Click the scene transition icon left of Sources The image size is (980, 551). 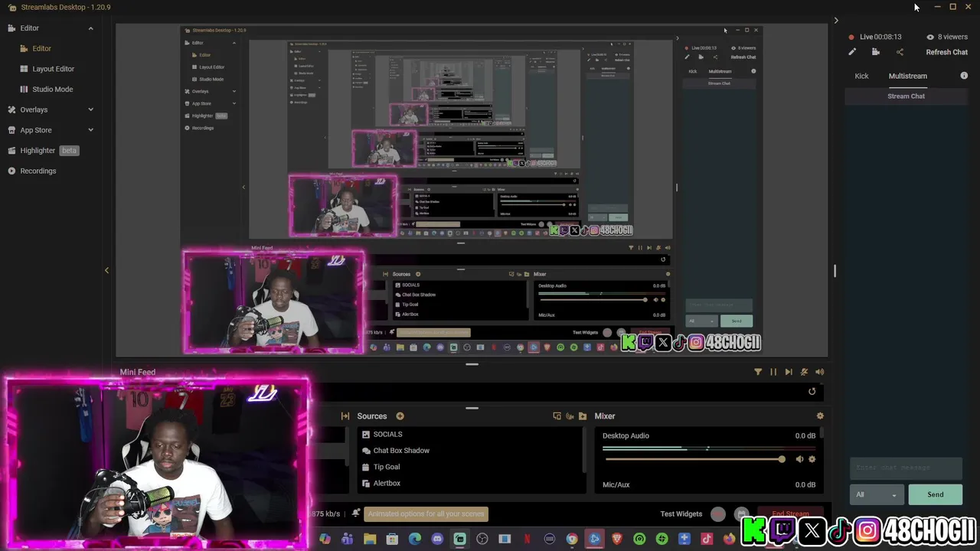coord(345,416)
